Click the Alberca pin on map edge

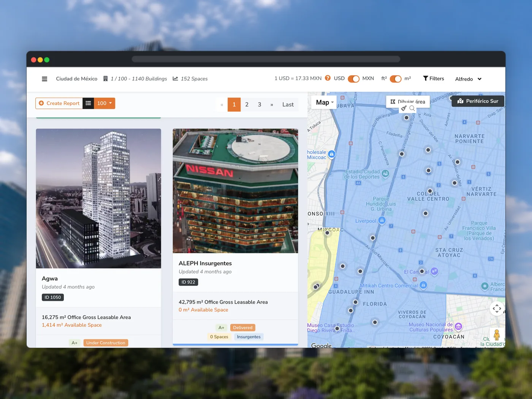point(484,286)
